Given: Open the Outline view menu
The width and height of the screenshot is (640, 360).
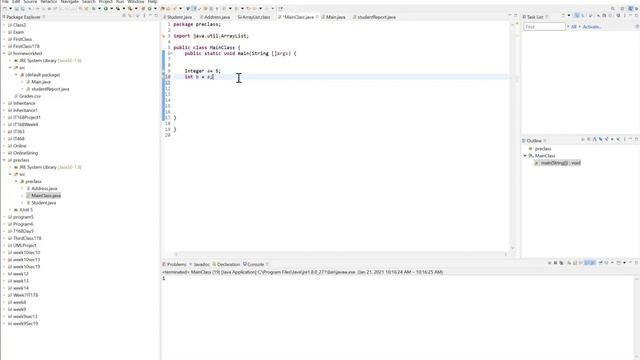Looking at the screenshot, I should 624,140.
